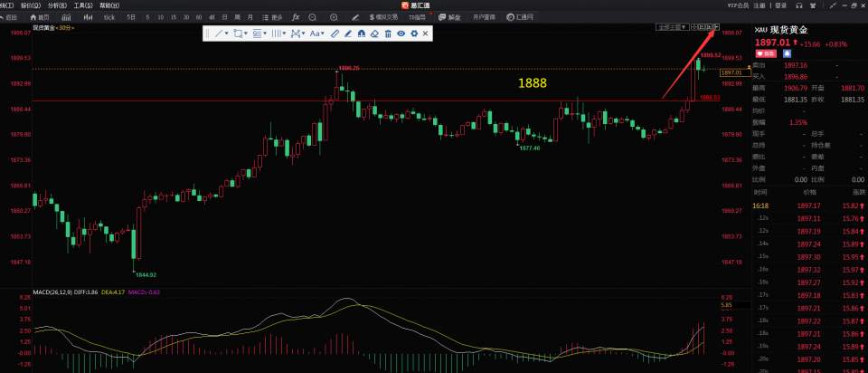Image resolution: width=868 pixels, height=373 pixels.
Task: Click the 登录 login link
Action: click(781, 5)
